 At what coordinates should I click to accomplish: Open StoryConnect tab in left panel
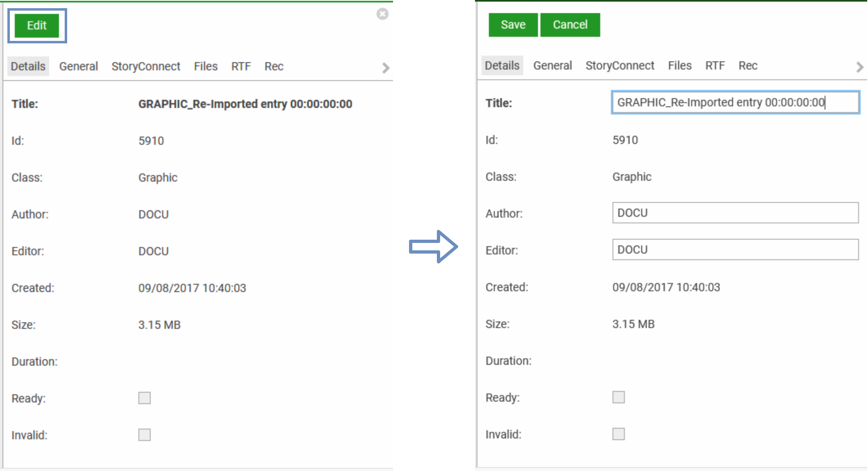(x=145, y=66)
